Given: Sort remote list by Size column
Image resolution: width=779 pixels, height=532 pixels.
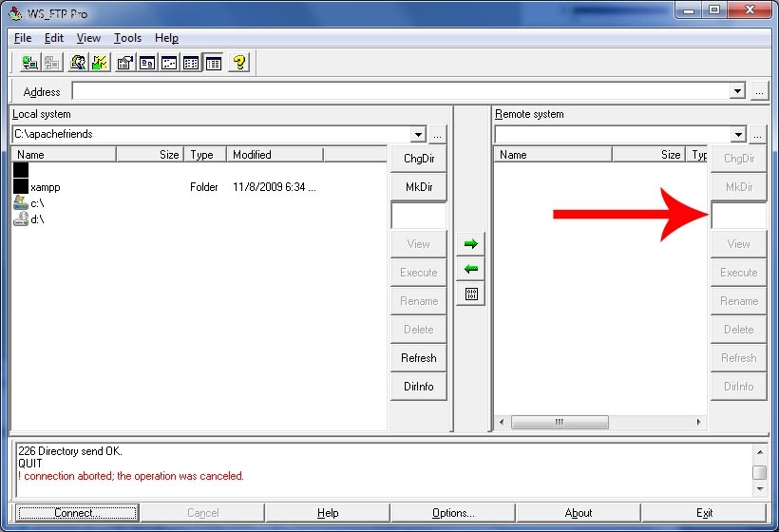Looking at the screenshot, I should (x=649, y=155).
